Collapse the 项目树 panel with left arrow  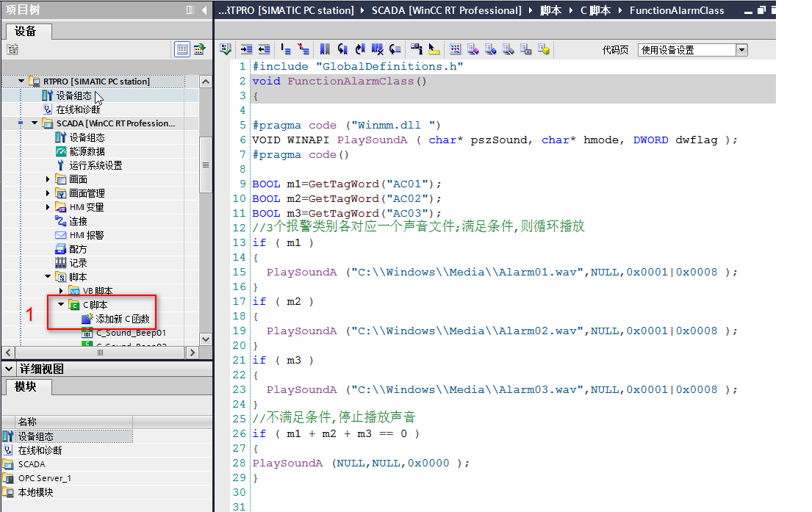click(204, 10)
